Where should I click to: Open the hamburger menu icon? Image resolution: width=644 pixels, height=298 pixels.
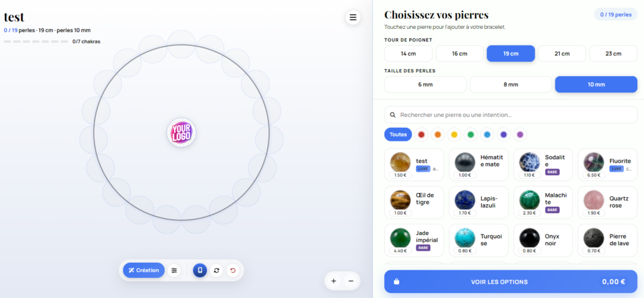[353, 17]
